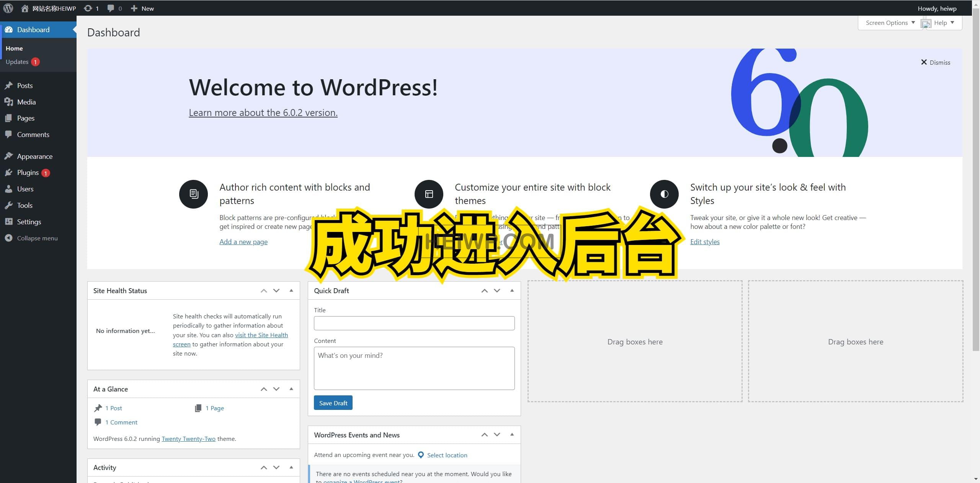
Task: Dismiss the welcome panel
Action: pos(935,62)
